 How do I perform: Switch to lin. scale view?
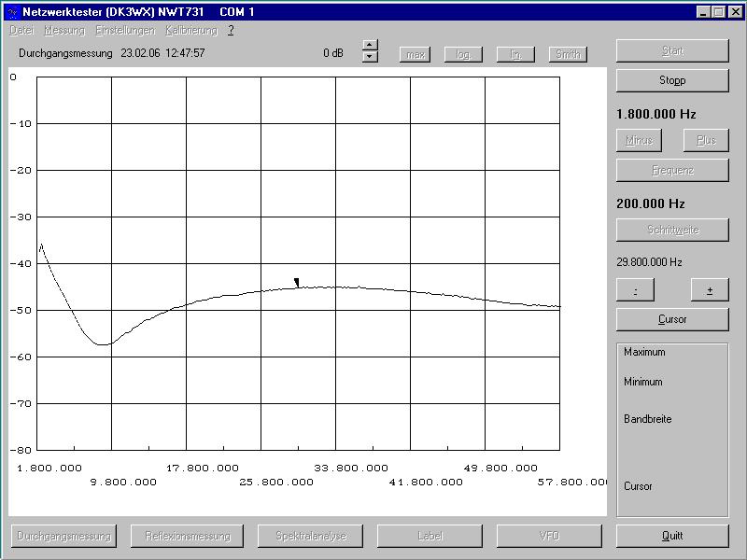click(x=515, y=54)
